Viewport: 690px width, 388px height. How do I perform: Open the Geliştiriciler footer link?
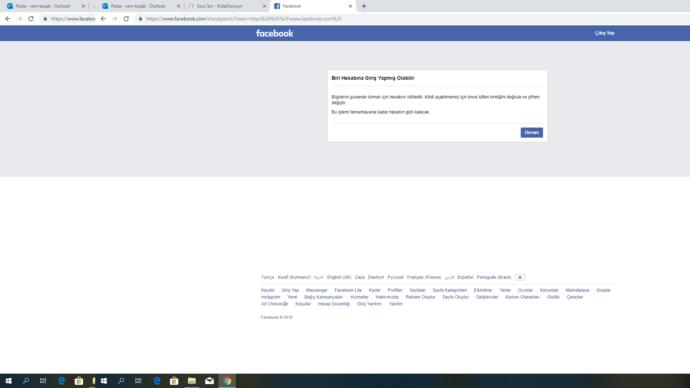point(487,297)
